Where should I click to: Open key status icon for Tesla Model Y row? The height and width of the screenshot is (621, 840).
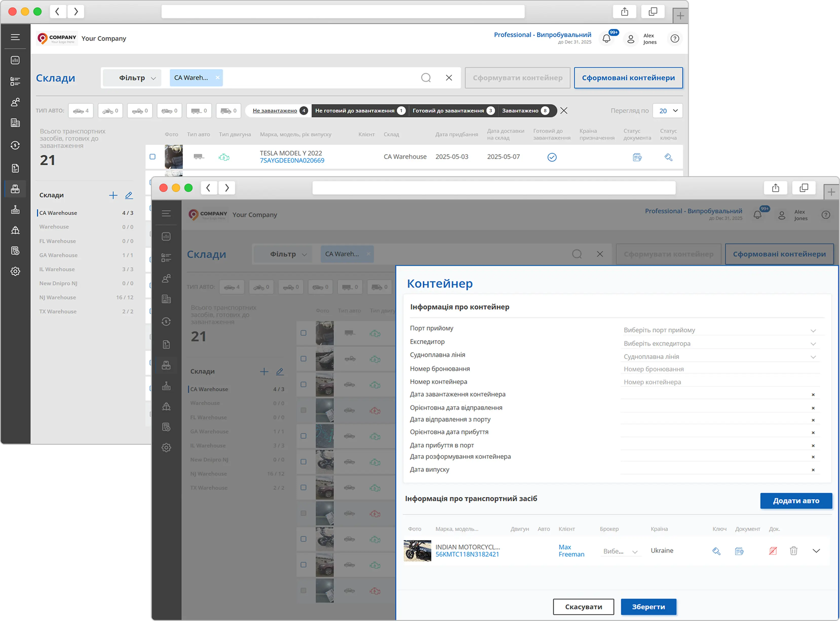(669, 157)
